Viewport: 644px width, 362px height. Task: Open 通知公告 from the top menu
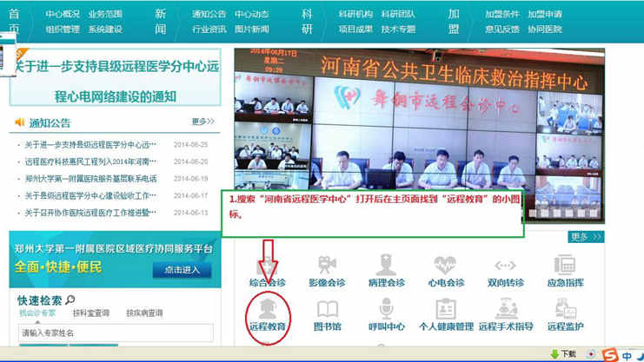[x=209, y=14]
